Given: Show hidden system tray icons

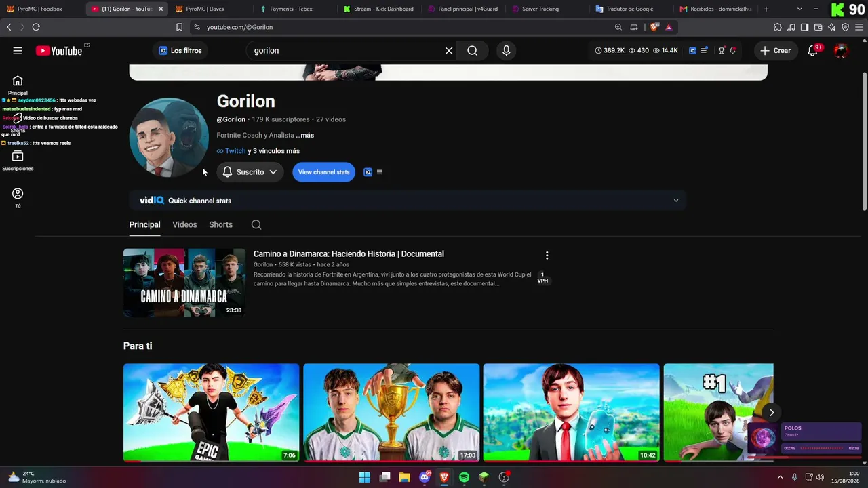Looking at the screenshot, I should tap(780, 477).
